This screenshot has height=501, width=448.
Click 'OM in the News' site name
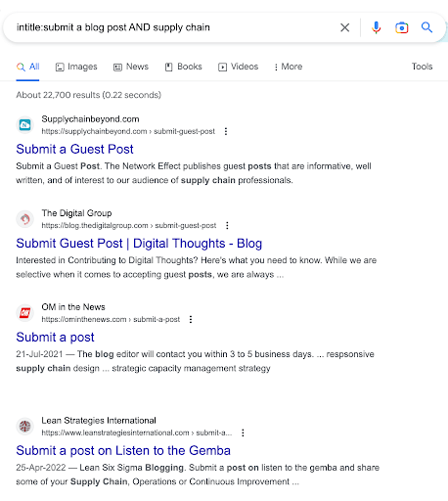(73, 307)
